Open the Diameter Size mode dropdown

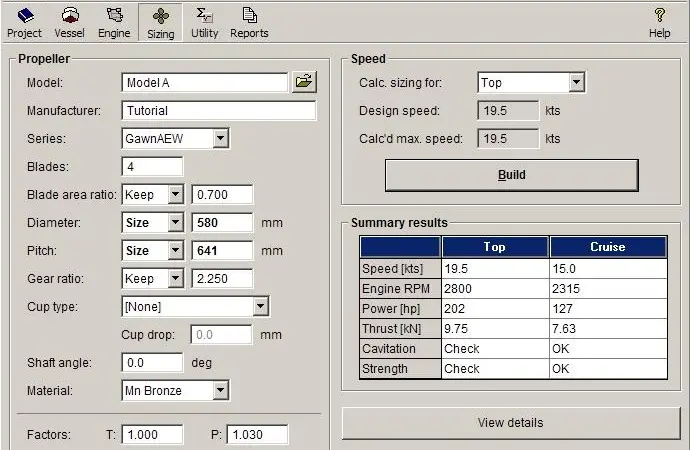pos(176,223)
